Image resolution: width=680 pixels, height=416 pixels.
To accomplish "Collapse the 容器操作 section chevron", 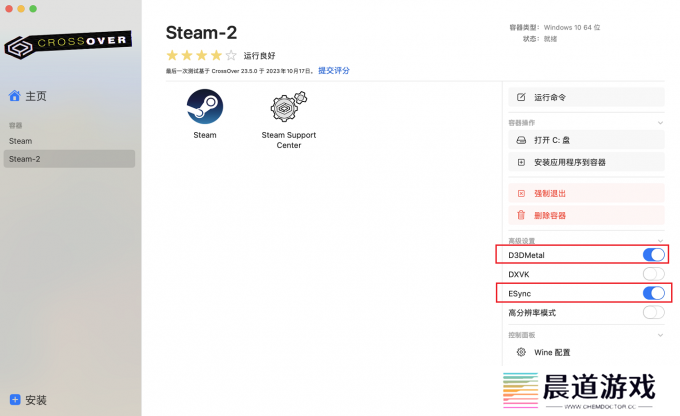I will 660,123.
